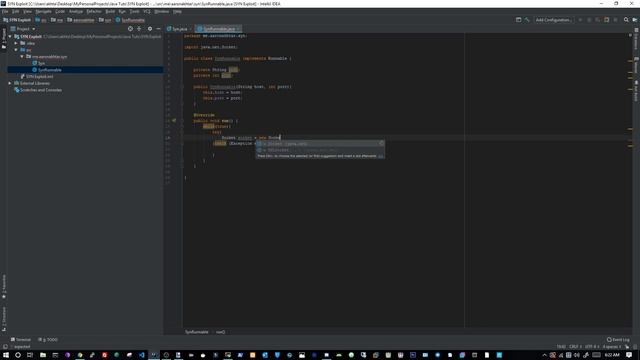The height and width of the screenshot is (360, 640).
Task: Collapse the src folder
Action: (16, 50)
